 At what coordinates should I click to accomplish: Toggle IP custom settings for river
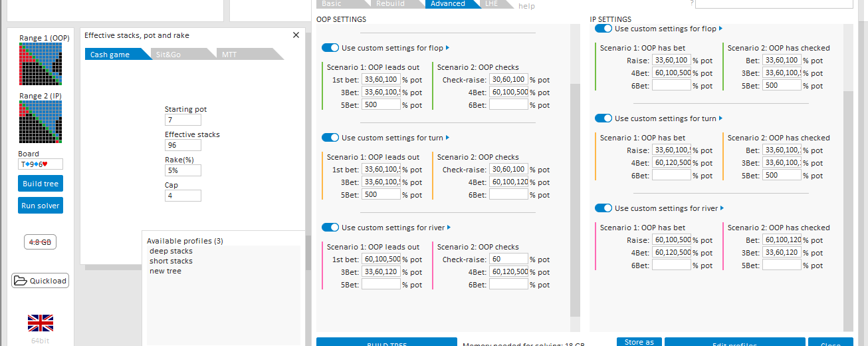coord(603,208)
